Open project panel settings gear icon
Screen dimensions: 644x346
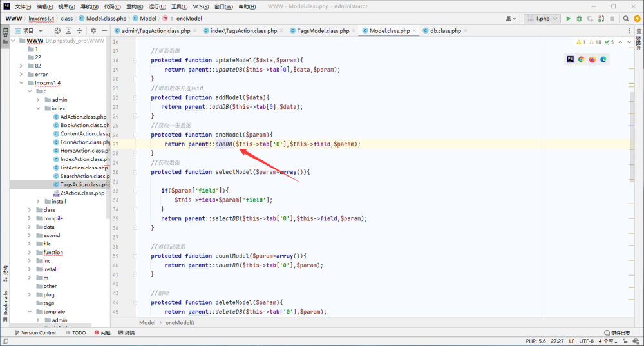tap(93, 30)
